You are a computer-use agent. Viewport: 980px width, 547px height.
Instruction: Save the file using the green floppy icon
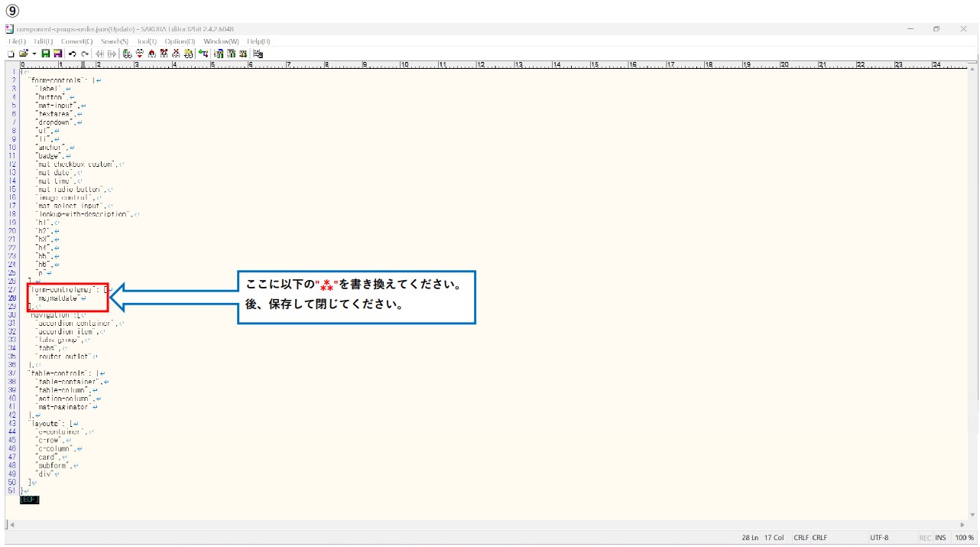pos(46,54)
